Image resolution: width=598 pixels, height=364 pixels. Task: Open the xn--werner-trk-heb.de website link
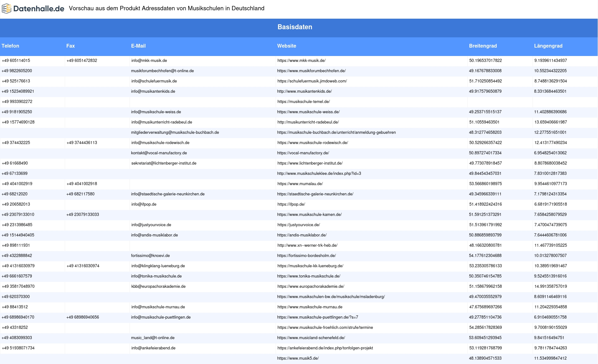point(307,245)
